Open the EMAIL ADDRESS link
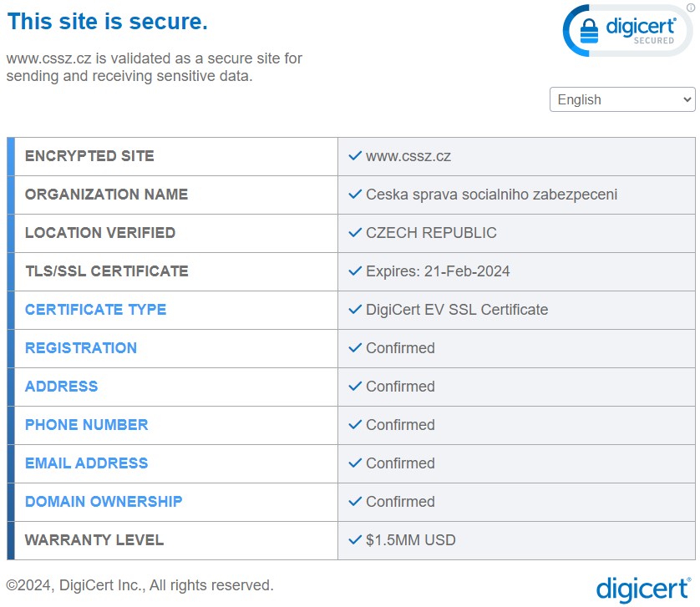Image resolution: width=700 pixels, height=607 pixels. point(86,463)
